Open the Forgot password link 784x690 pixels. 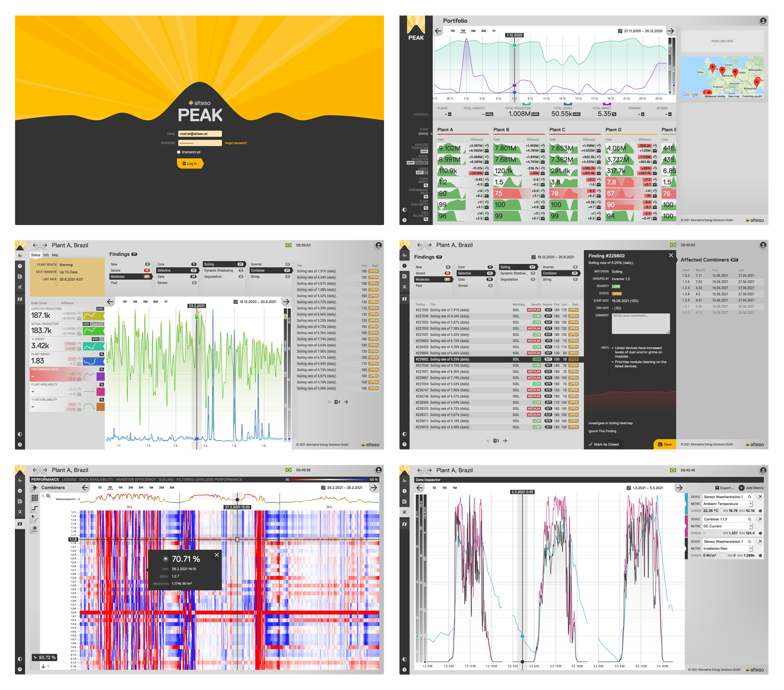(x=235, y=143)
